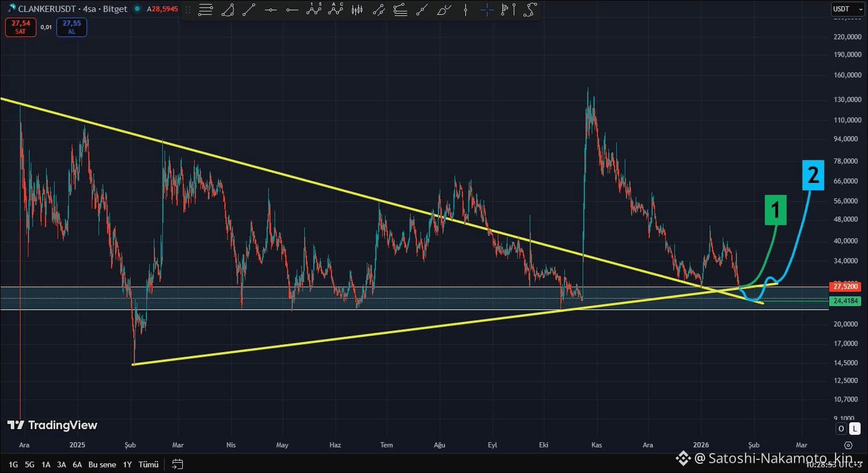Select the ABC correction wave tool
The height and width of the screenshot is (473, 868).
[x=335, y=9]
